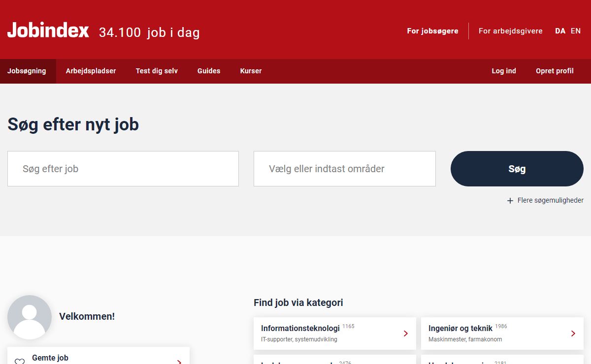Switch language to DA
Image resolution: width=591 pixels, height=364 pixels.
point(560,31)
